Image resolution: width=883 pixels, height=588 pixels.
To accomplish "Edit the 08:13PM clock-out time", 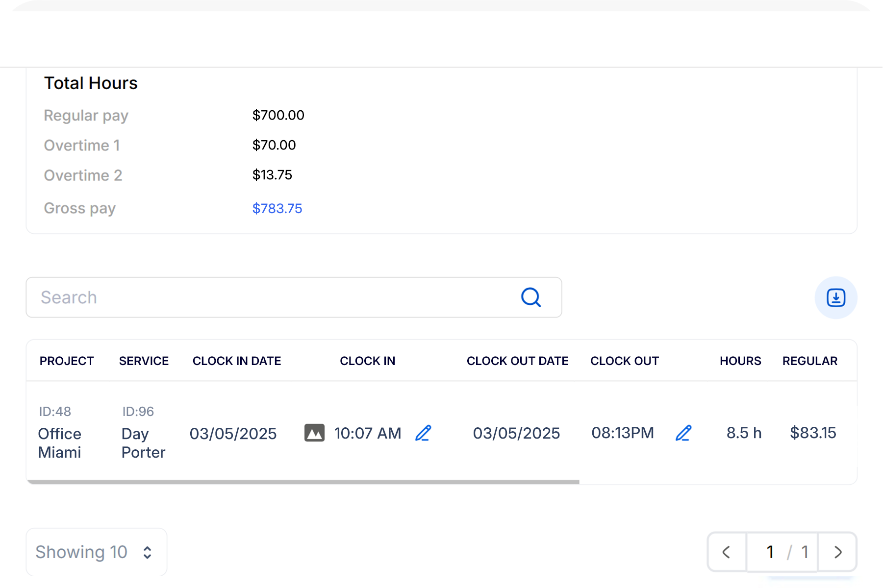I will point(683,433).
